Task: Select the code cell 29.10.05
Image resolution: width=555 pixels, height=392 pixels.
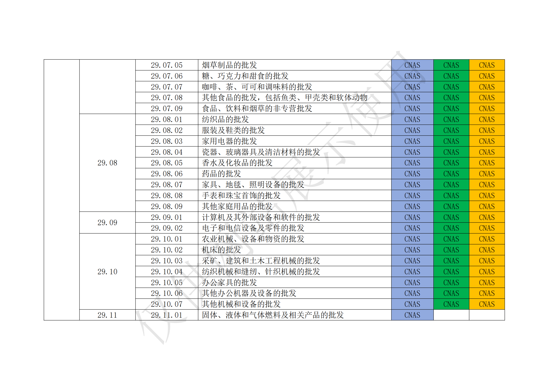Action: (x=167, y=282)
